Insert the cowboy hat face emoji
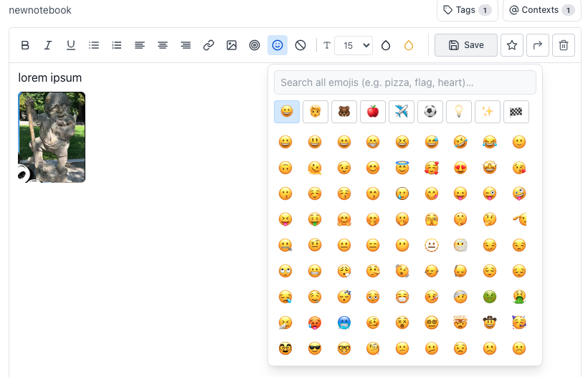 click(x=490, y=323)
